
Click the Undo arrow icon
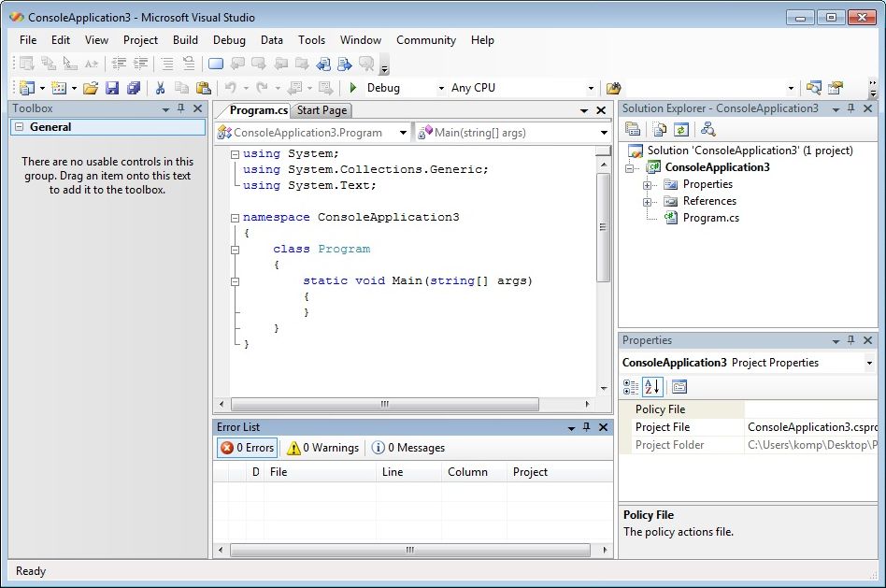pyautogui.click(x=230, y=88)
